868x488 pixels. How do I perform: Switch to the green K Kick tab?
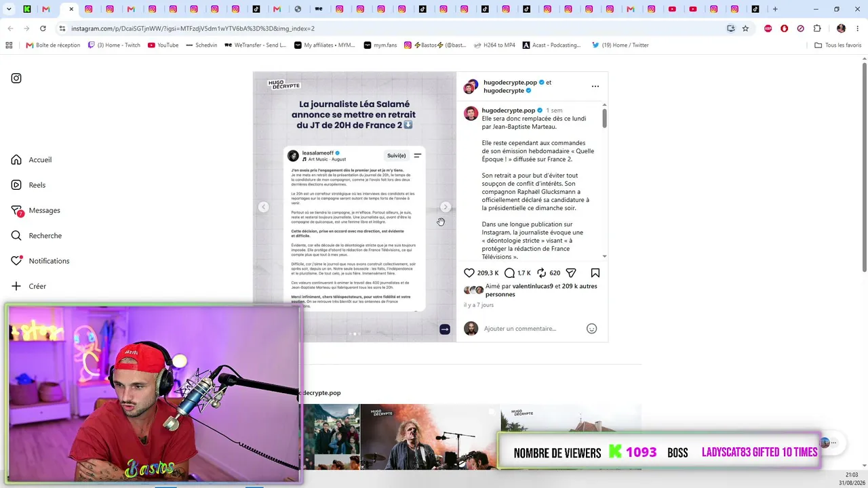tap(26, 9)
